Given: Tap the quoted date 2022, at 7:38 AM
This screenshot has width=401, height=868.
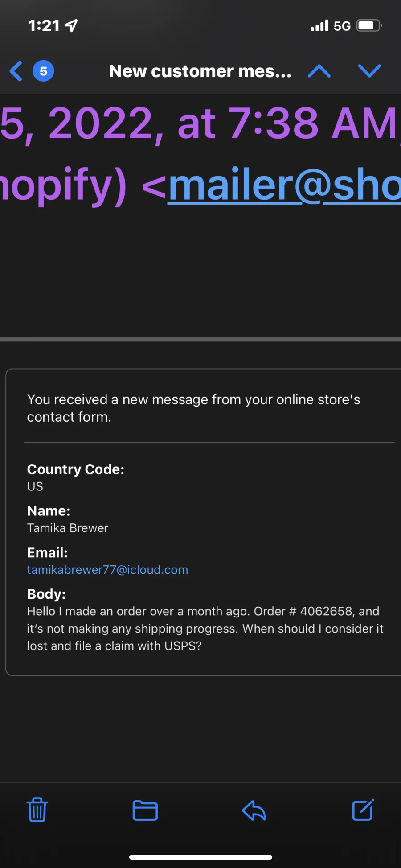Looking at the screenshot, I should click(x=222, y=123).
